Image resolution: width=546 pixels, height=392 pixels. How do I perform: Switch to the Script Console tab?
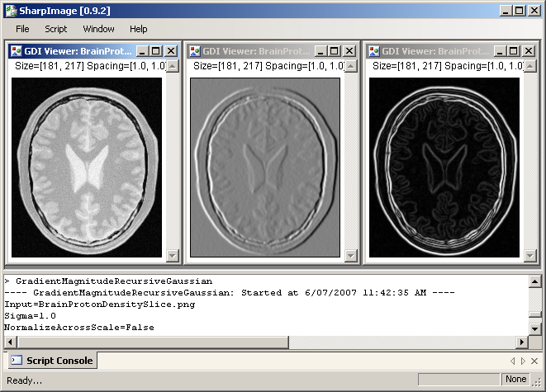point(52,361)
